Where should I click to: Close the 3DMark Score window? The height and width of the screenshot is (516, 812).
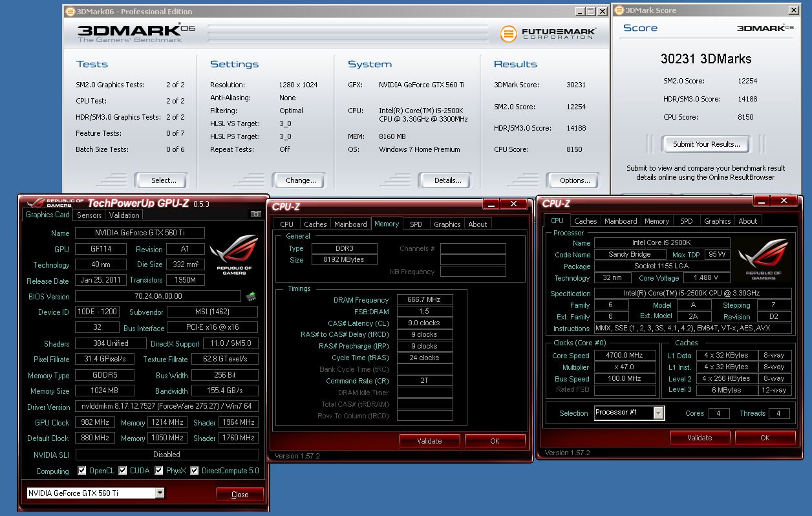pos(794,10)
